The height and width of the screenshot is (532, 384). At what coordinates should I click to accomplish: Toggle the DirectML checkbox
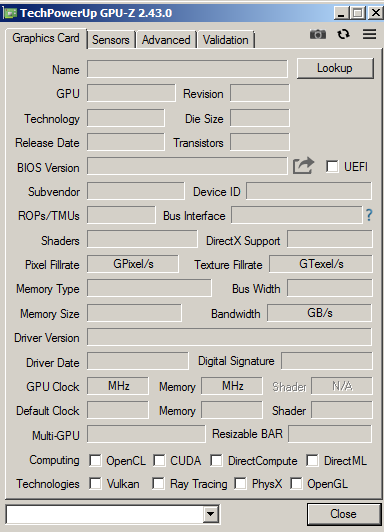pos(312,460)
